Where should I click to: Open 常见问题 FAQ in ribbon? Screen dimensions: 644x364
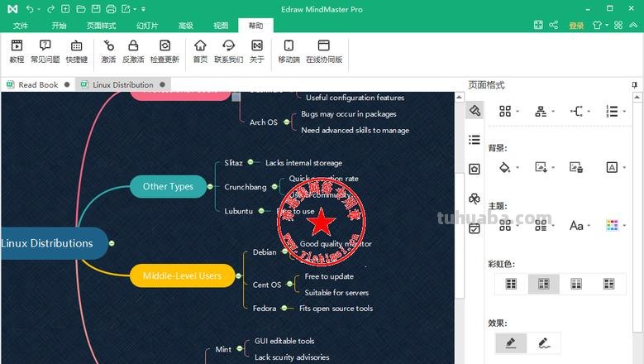(45, 51)
